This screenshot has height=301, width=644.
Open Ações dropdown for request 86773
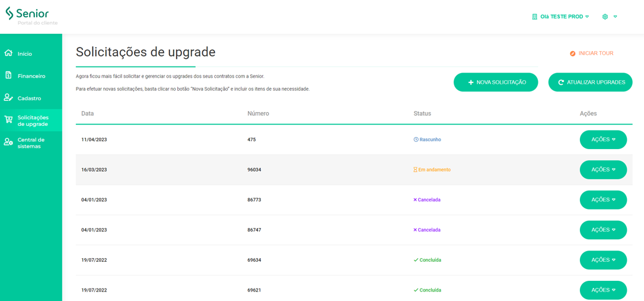click(603, 200)
